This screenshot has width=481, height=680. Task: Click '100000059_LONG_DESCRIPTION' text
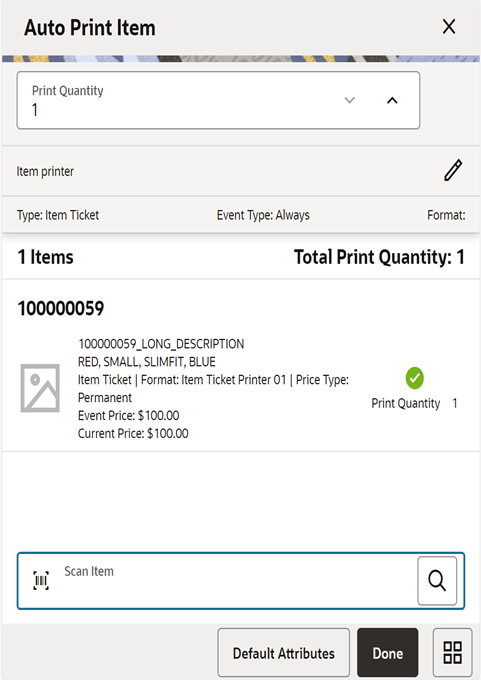(x=161, y=344)
